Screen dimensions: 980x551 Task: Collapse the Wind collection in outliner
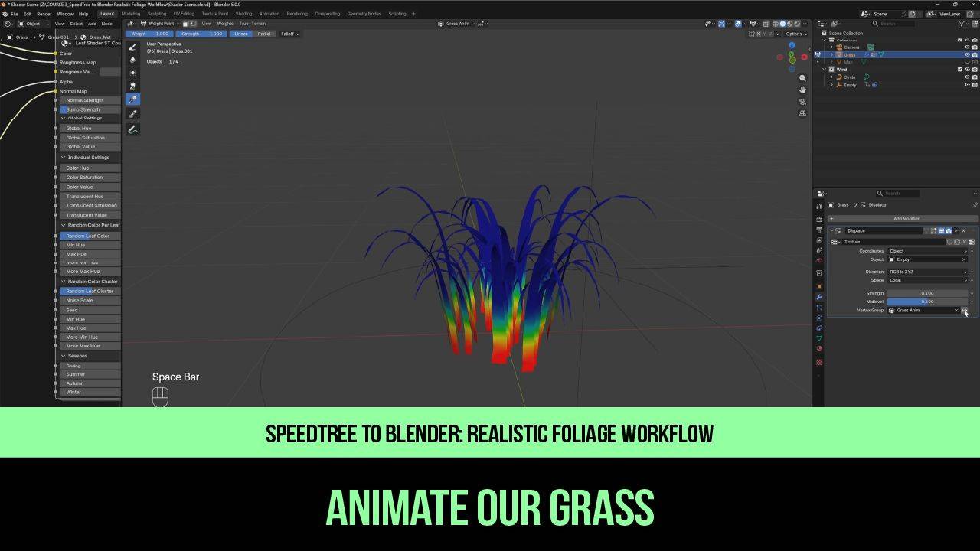pos(825,70)
